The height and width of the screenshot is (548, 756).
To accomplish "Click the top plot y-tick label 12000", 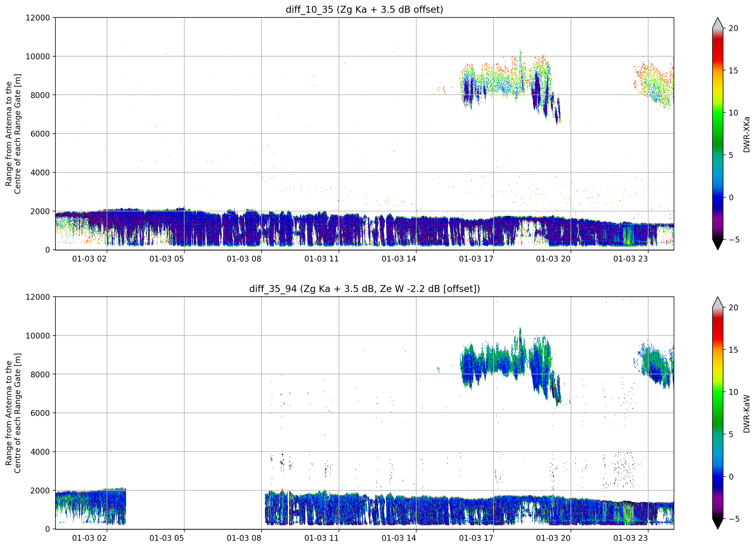I will pyautogui.click(x=38, y=18).
